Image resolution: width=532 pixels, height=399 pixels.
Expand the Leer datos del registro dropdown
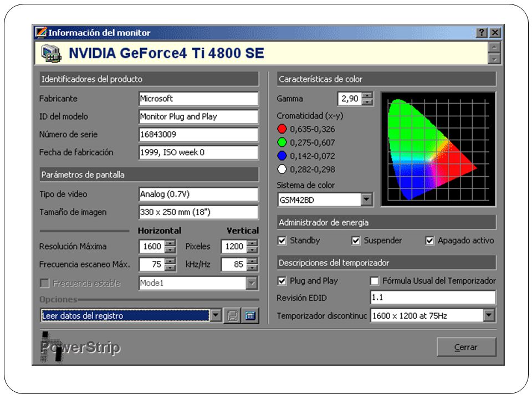pos(216,315)
